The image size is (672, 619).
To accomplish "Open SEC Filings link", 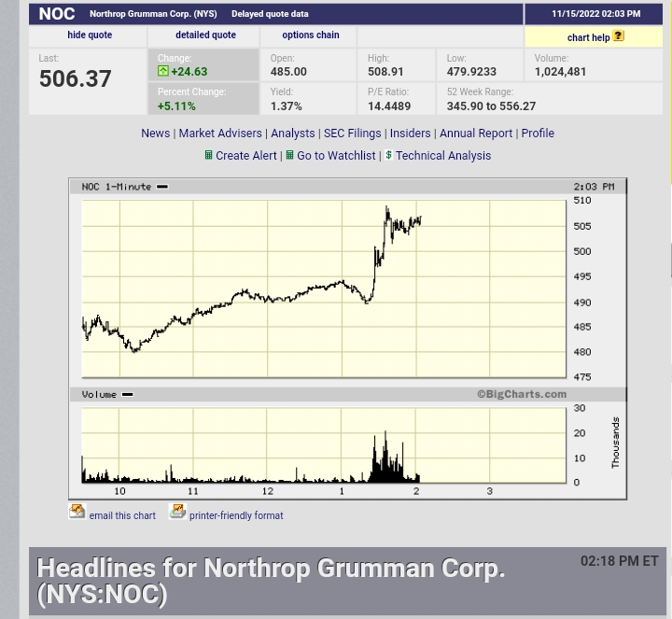I will 352,133.
